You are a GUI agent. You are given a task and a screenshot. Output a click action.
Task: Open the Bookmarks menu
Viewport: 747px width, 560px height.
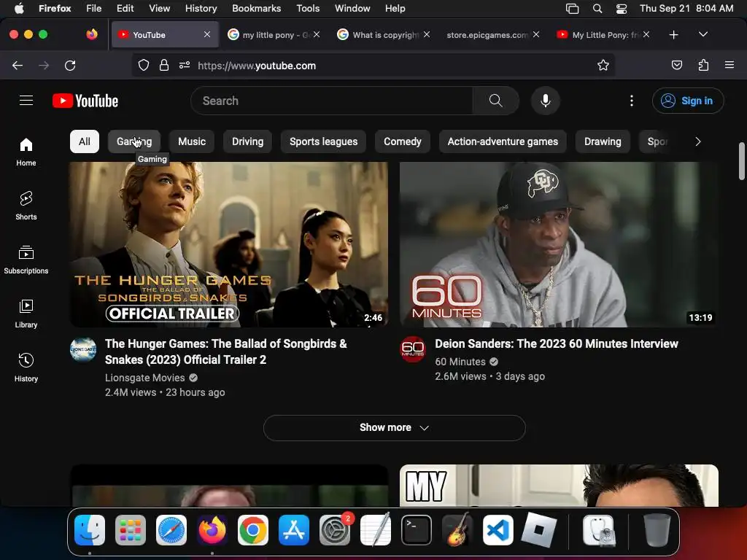click(256, 9)
